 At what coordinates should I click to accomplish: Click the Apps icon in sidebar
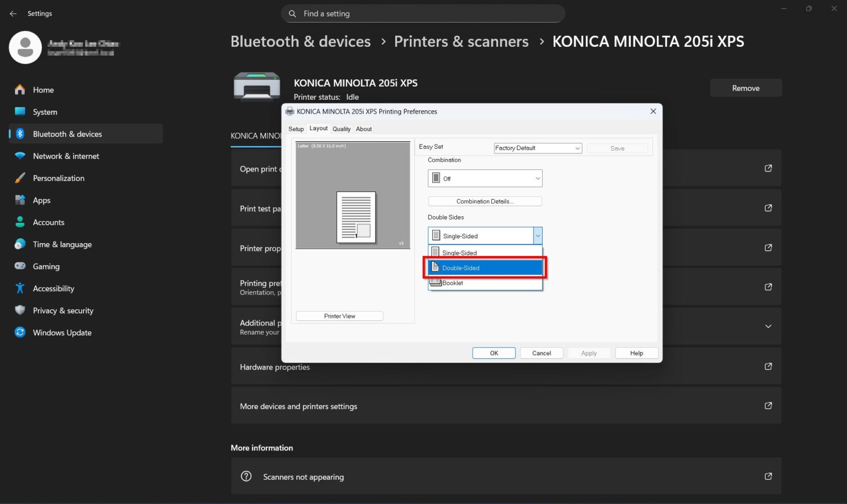tap(20, 200)
